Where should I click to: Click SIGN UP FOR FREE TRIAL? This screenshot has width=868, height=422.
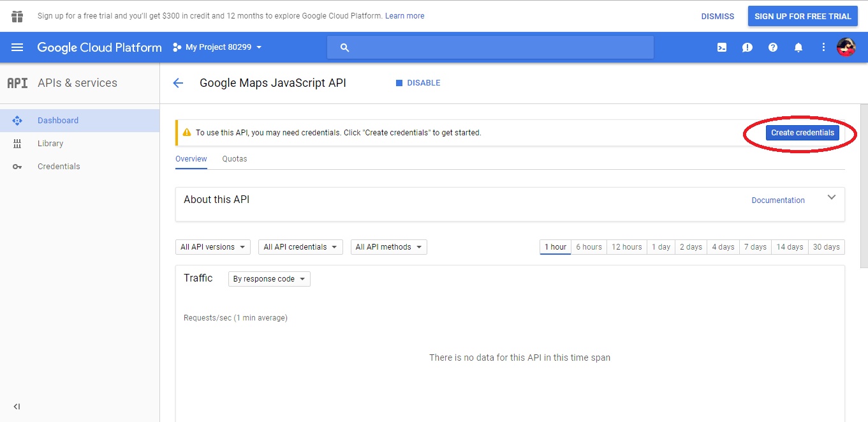803,17
